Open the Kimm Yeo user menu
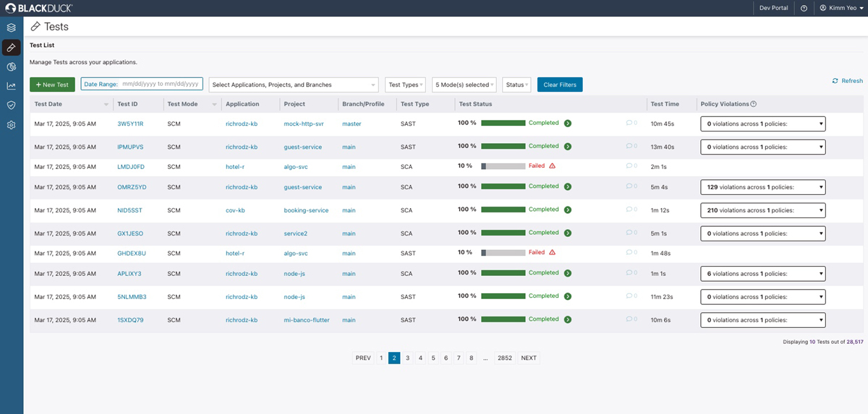 tap(840, 8)
